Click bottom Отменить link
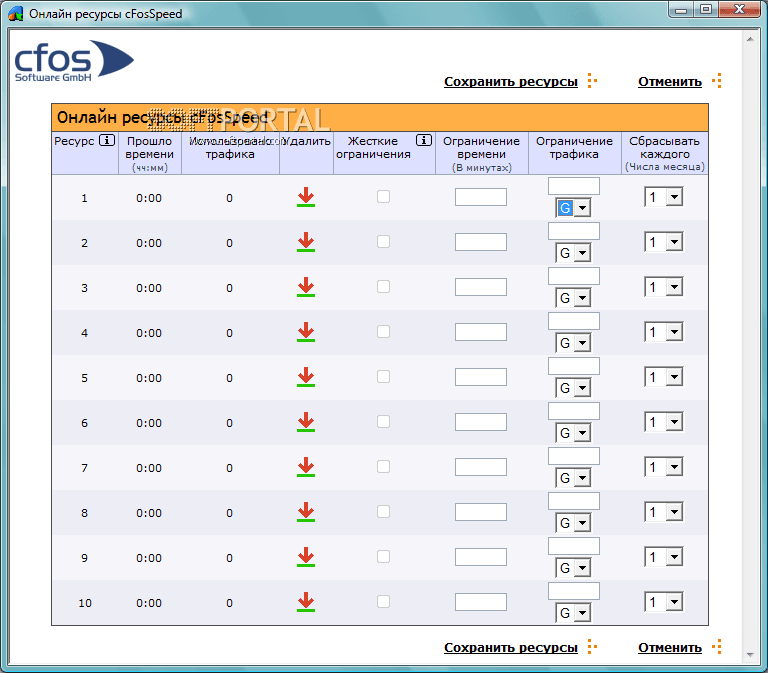 click(670, 648)
